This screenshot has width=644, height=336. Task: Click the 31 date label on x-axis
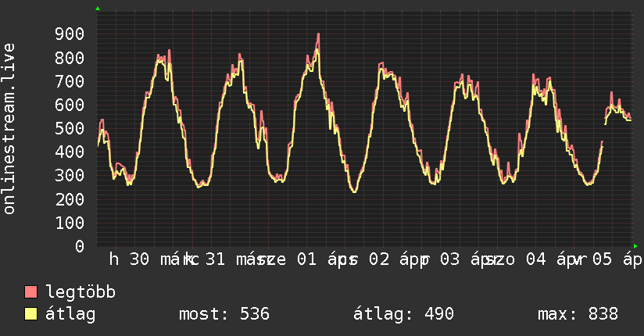point(215,259)
